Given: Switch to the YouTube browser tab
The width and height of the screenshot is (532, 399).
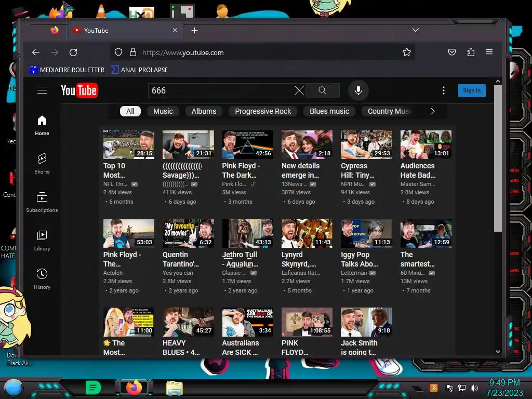Looking at the screenshot, I should [126, 31].
